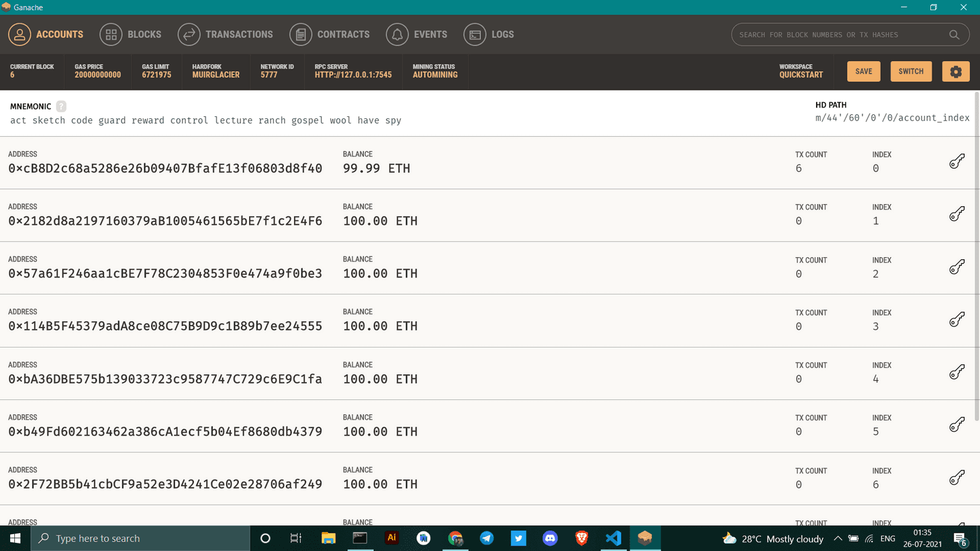Screen dimensions: 980x551
Task: Open the Windows Start menu
Action: coord(15,538)
